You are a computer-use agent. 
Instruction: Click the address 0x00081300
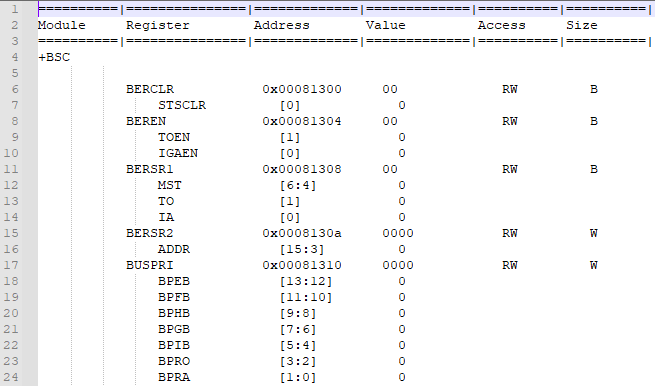(302, 89)
